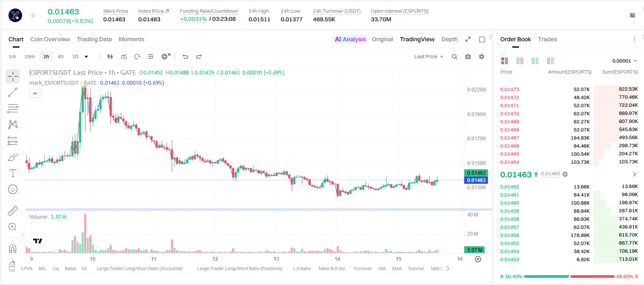Select the Original chart view
Screen dimensions: 644x285
383,39
